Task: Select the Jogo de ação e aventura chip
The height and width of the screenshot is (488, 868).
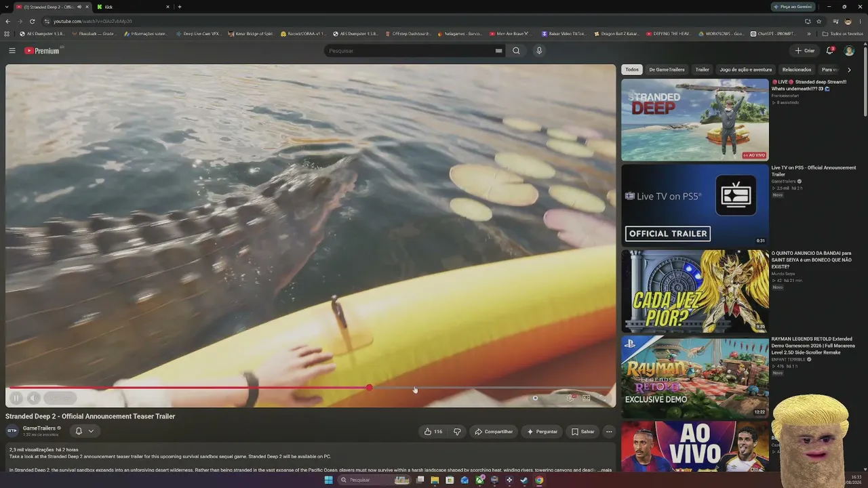Action: (x=746, y=70)
